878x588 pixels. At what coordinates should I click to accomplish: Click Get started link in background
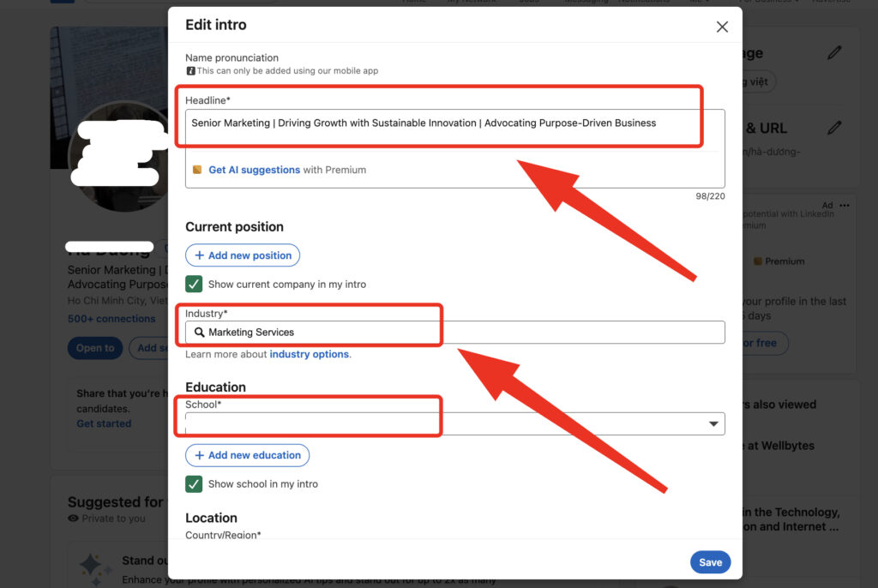tap(104, 423)
